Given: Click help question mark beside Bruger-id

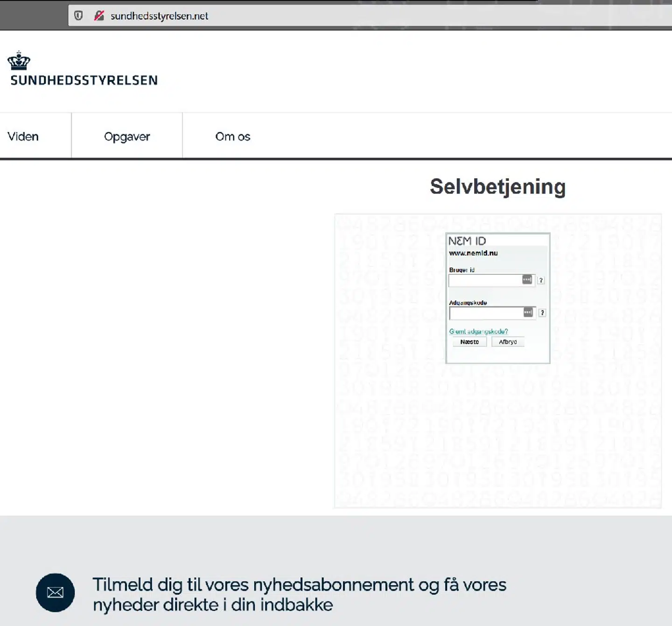Looking at the screenshot, I should coord(541,280).
